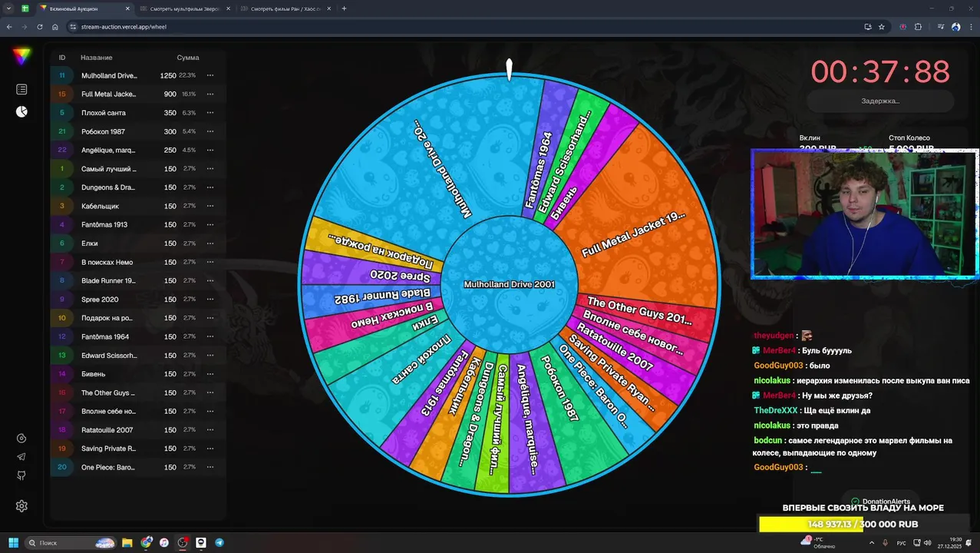Image resolution: width=980 pixels, height=553 pixels.
Task: Open the settings gear in left sidebar
Action: [21, 506]
